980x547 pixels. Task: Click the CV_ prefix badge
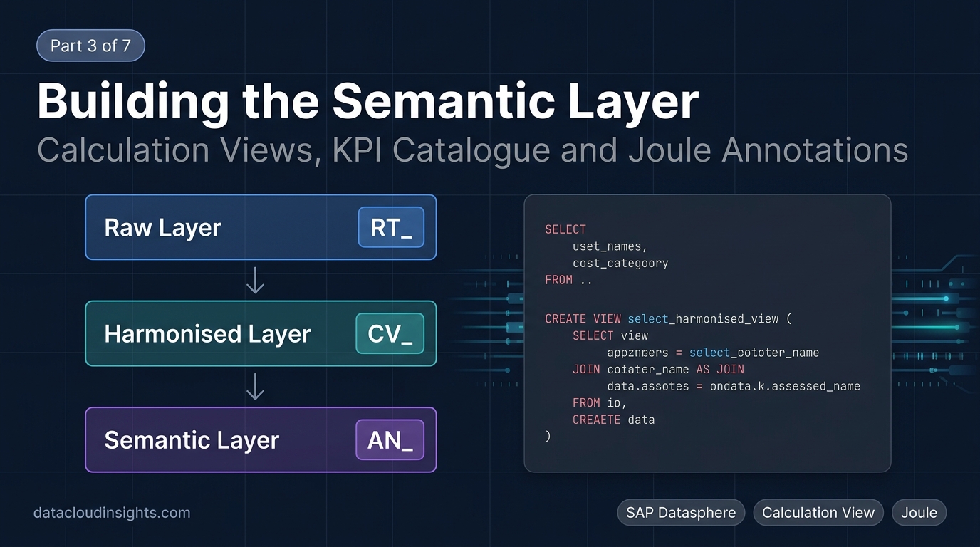pos(390,333)
